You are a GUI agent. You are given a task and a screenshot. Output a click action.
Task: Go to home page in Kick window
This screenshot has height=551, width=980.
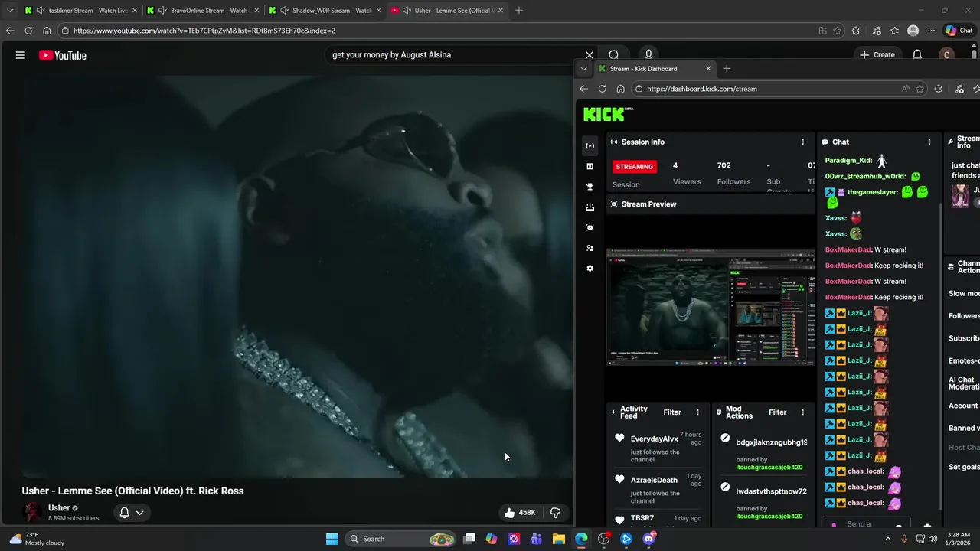[620, 89]
